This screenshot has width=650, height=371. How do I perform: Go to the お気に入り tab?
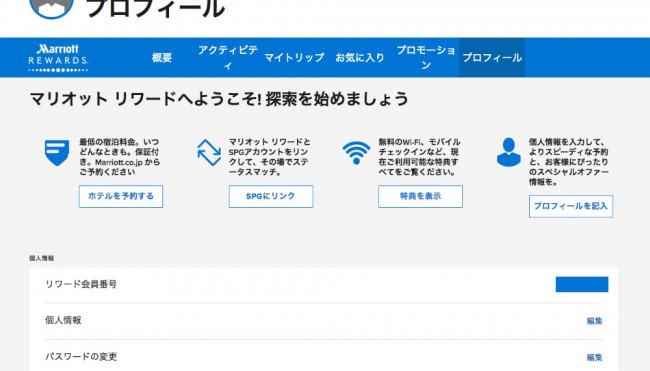coord(360,58)
